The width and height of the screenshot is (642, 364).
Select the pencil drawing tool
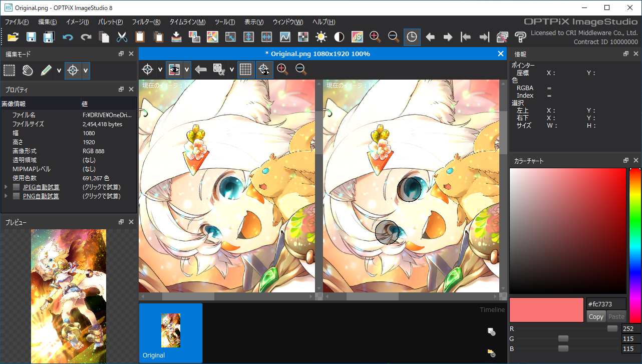(x=46, y=71)
